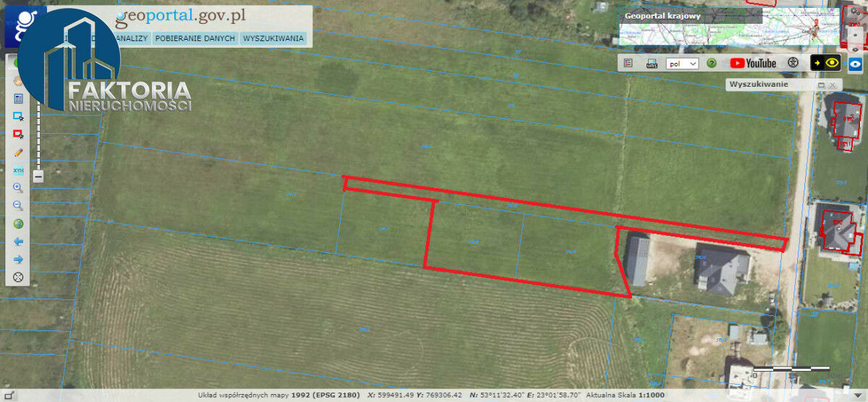868x402 pixels.
Task: Click the zoom slider minus button
Action: coord(38,176)
